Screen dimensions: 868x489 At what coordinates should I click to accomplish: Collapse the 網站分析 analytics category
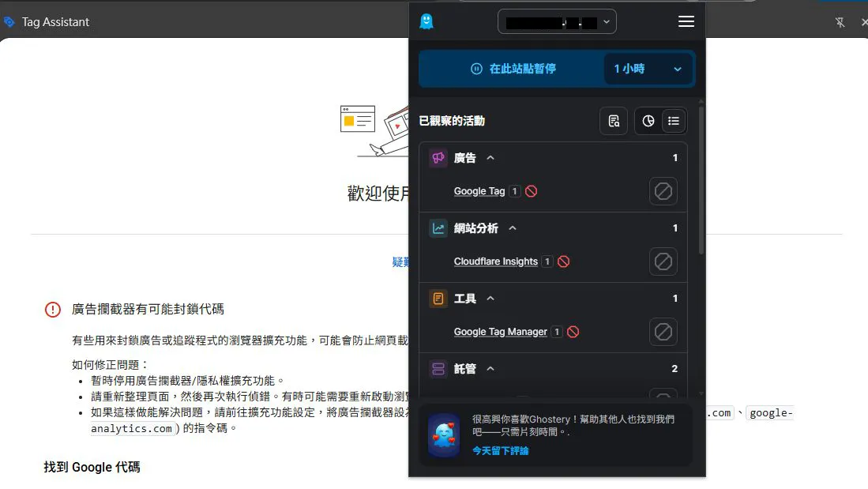click(513, 228)
